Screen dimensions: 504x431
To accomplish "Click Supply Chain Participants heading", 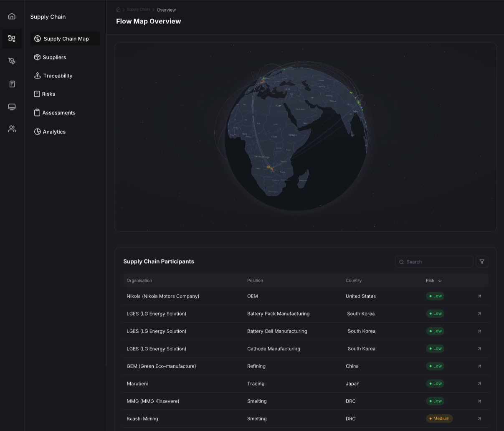I will pyautogui.click(x=159, y=261).
